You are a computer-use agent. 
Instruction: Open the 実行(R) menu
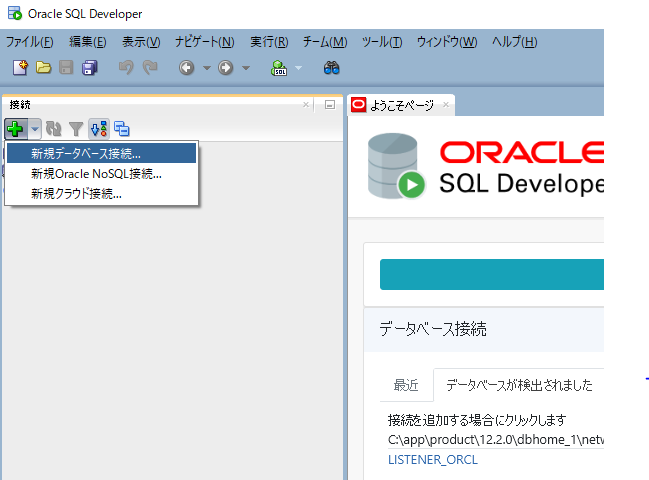click(269, 42)
